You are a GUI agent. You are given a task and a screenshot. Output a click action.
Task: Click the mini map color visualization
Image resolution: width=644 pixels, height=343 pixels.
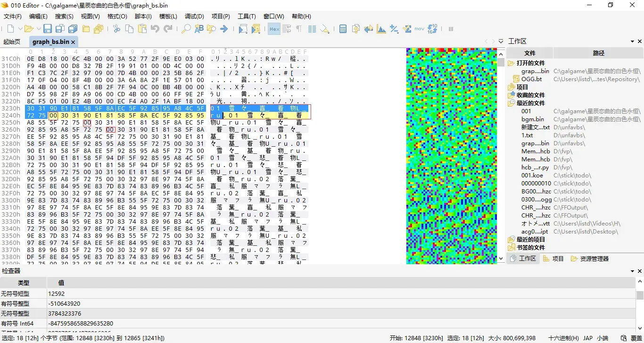[x=452, y=156]
